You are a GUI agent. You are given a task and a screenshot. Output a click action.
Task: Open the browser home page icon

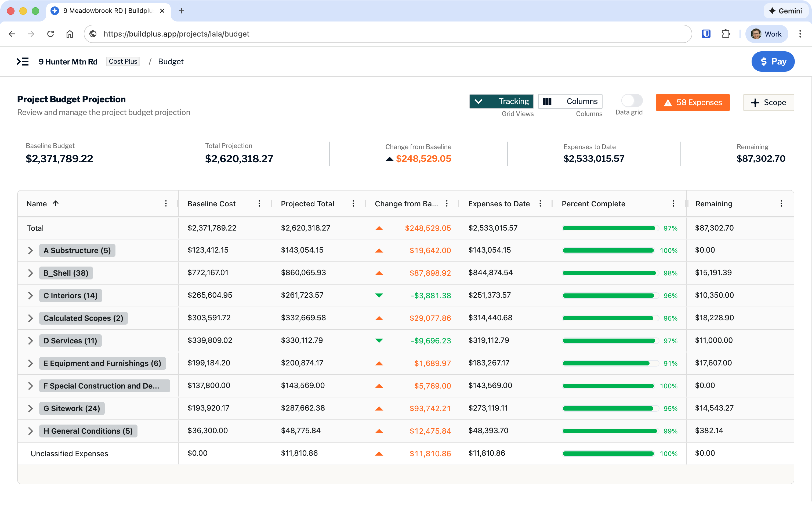coord(70,34)
